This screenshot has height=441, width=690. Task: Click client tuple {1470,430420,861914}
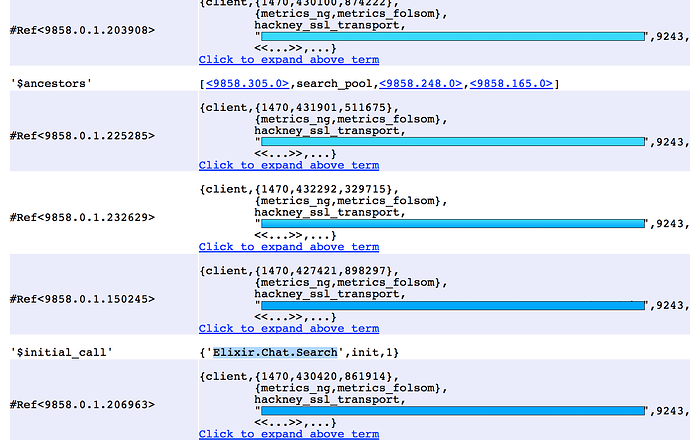(323, 376)
